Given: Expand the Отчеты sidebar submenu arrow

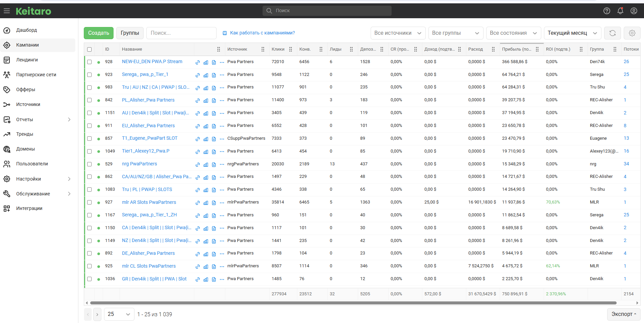Looking at the screenshot, I should click(69, 119).
